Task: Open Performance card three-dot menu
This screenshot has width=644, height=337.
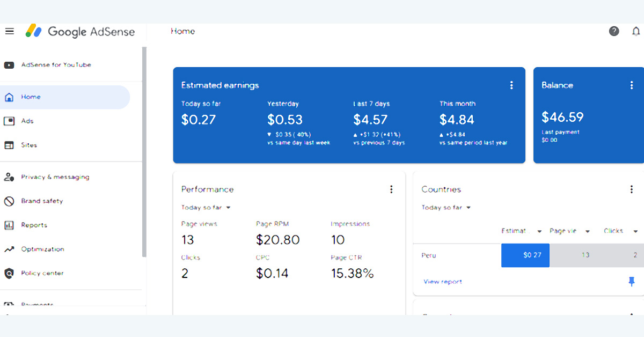Action: pyautogui.click(x=391, y=189)
